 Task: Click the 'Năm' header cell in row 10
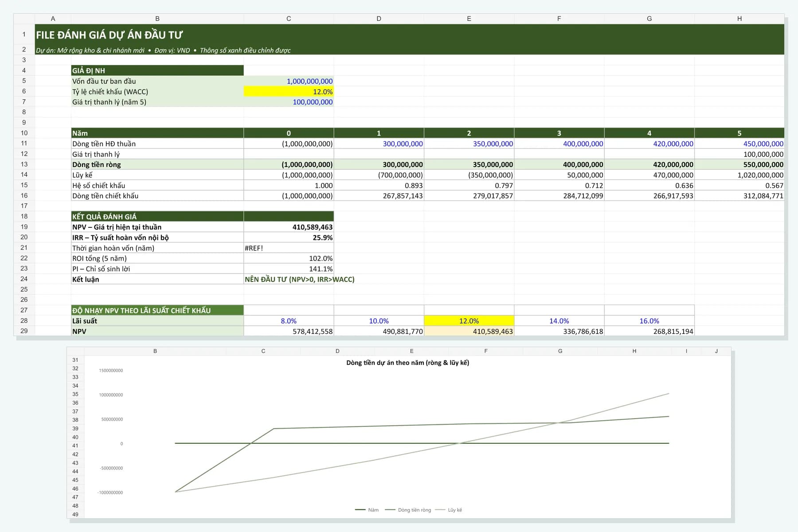pyautogui.click(x=157, y=133)
